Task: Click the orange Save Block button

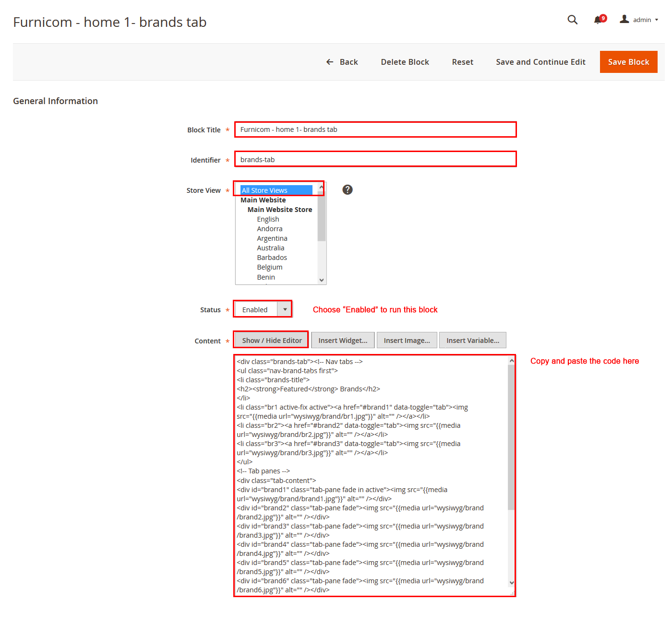Action: [x=628, y=62]
